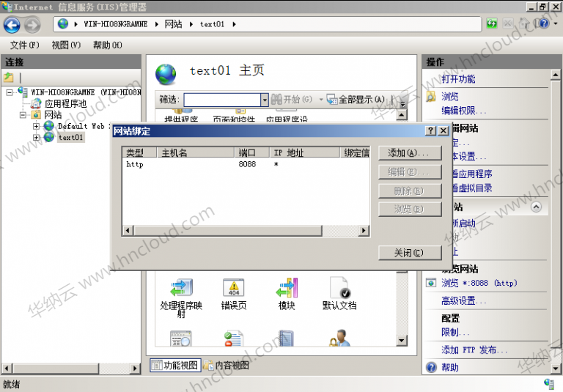Click the 高级设置... link
563x392 pixels.
click(x=463, y=300)
